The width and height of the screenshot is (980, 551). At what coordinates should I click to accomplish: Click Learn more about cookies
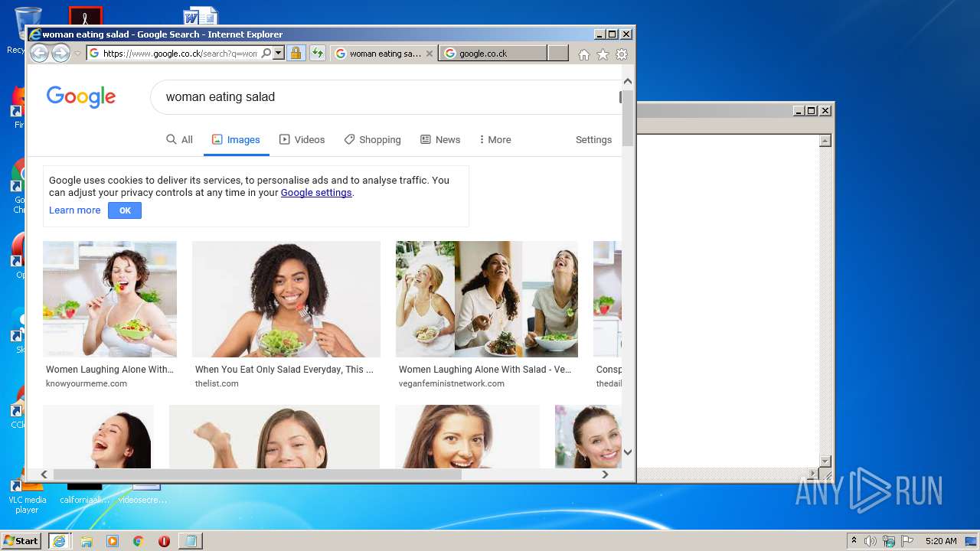click(74, 210)
